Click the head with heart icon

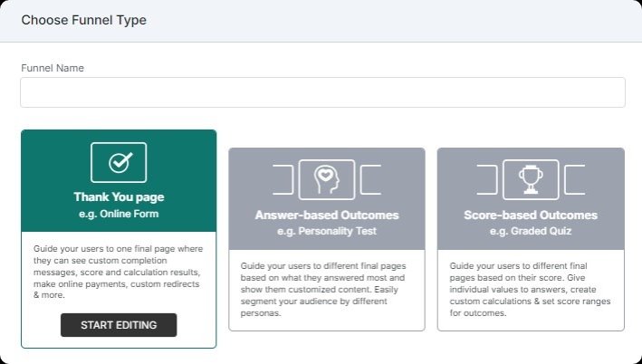click(x=326, y=179)
